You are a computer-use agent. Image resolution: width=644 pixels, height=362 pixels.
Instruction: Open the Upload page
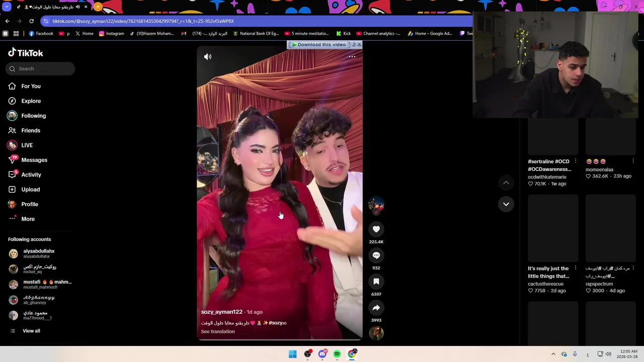click(x=30, y=190)
